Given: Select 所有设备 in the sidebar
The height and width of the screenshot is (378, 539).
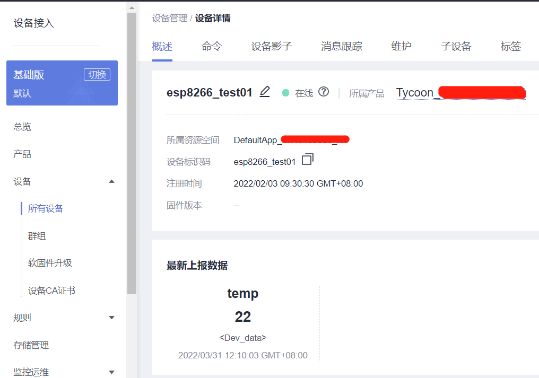Looking at the screenshot, I should [45, 209].
